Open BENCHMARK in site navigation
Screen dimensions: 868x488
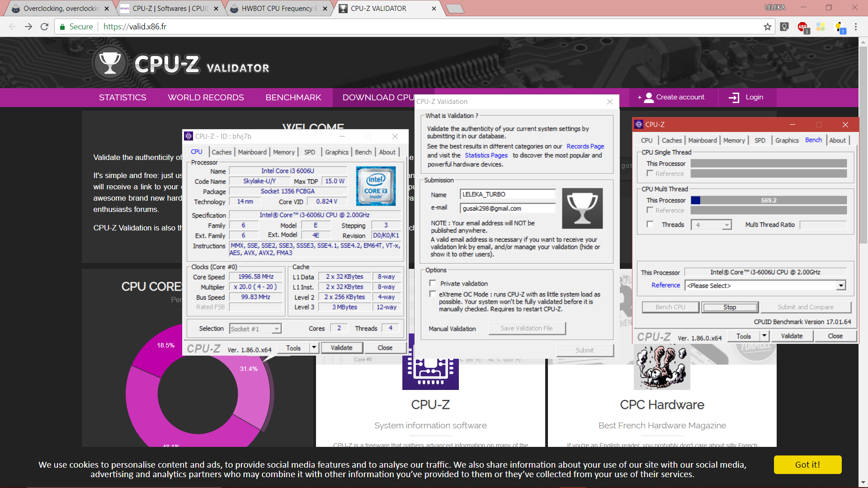pyautogui.click(x=293, y=98)
